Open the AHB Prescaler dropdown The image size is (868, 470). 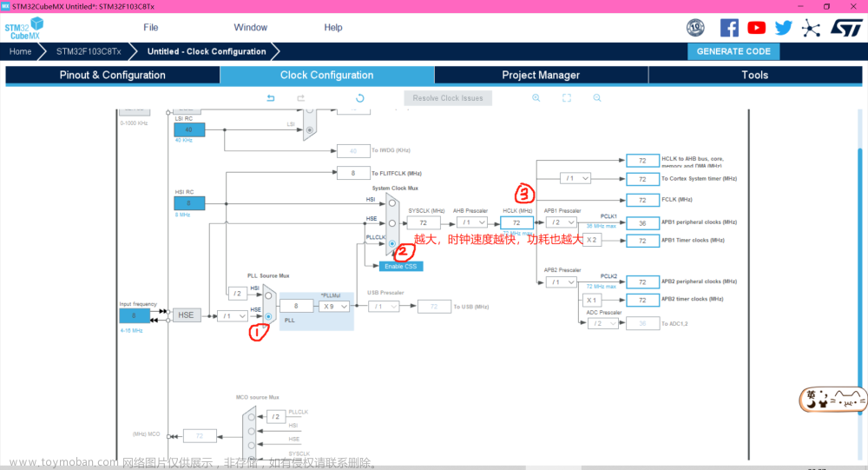point(472,222)
